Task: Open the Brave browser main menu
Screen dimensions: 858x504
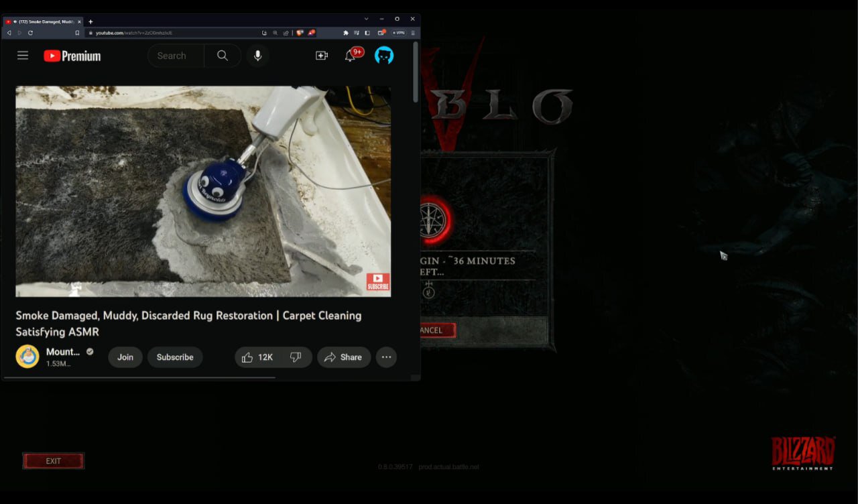Action: pyautogui.click(x=413, y=33)
